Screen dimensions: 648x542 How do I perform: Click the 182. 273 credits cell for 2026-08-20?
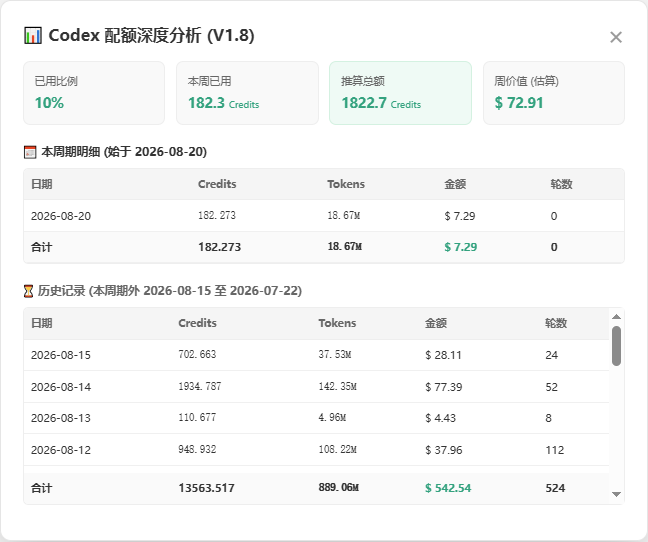pos(217,215)
